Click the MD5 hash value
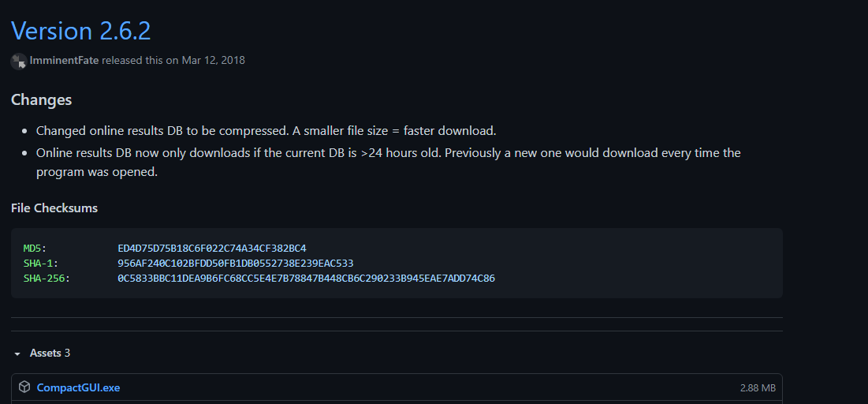 pos(211,248)
